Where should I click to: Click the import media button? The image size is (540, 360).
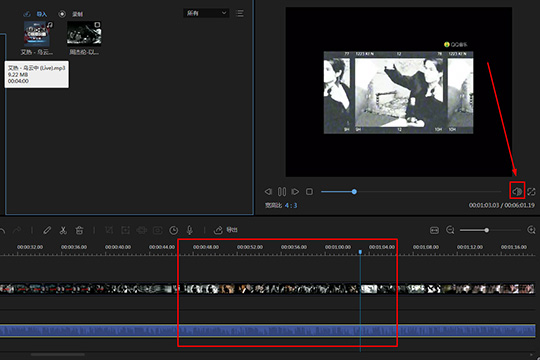pos(35,14)
